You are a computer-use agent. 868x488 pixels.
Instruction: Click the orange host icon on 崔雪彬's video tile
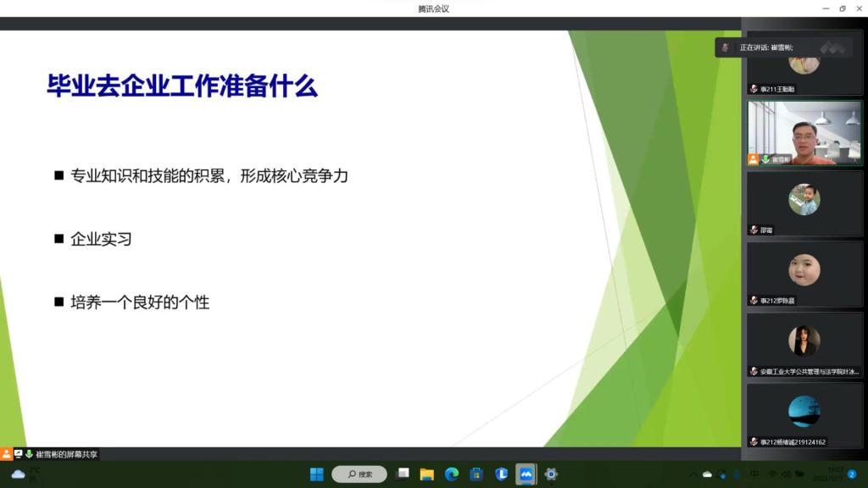coord(754,159)
